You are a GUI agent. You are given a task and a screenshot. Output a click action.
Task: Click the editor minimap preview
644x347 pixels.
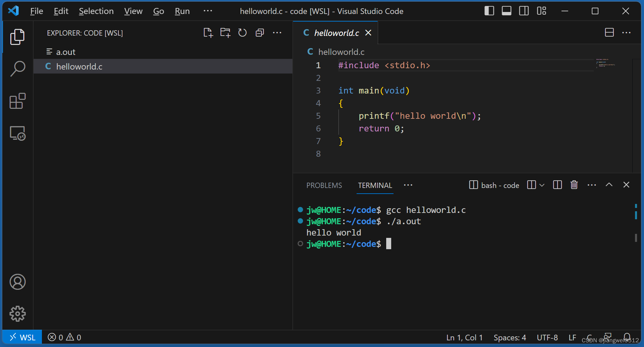coord(606,63)
